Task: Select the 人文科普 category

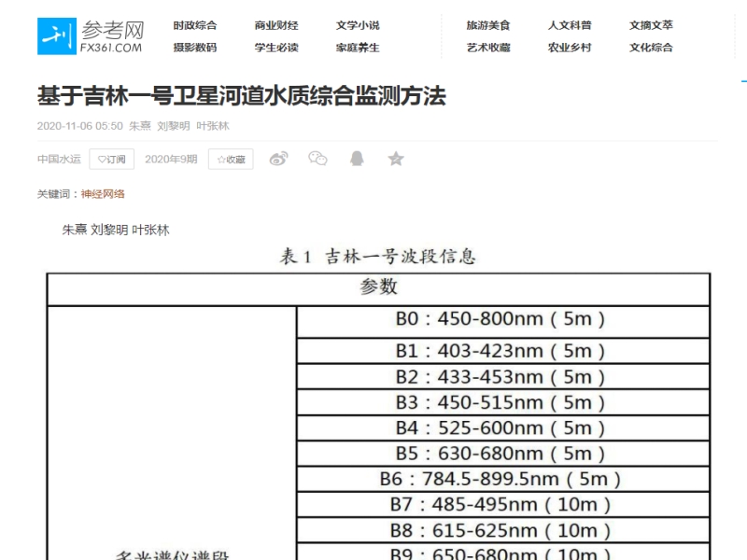Action: pyautogui.click(x=570, y=25)
